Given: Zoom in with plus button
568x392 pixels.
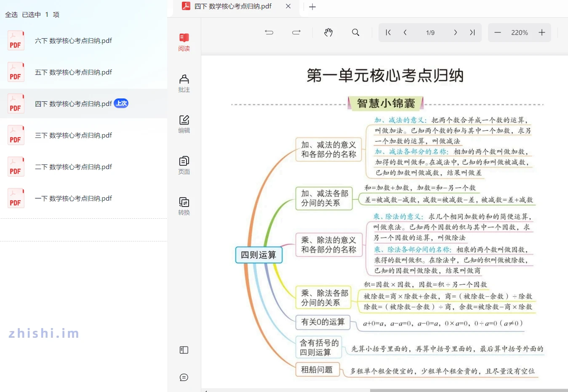Looking at the screenshot, I should pyautogui.click(x=542, y=32).
